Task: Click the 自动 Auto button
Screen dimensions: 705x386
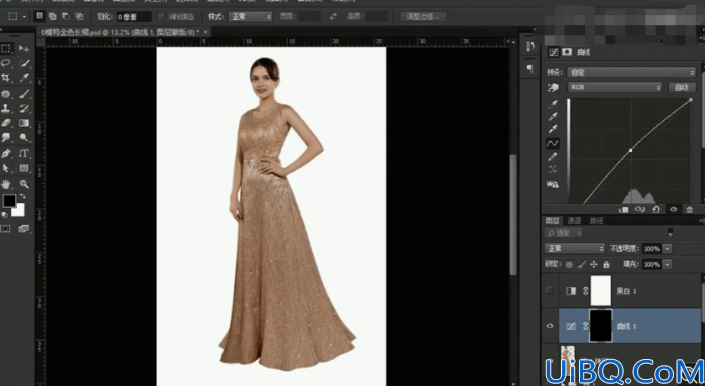Action: pos(682,88)
